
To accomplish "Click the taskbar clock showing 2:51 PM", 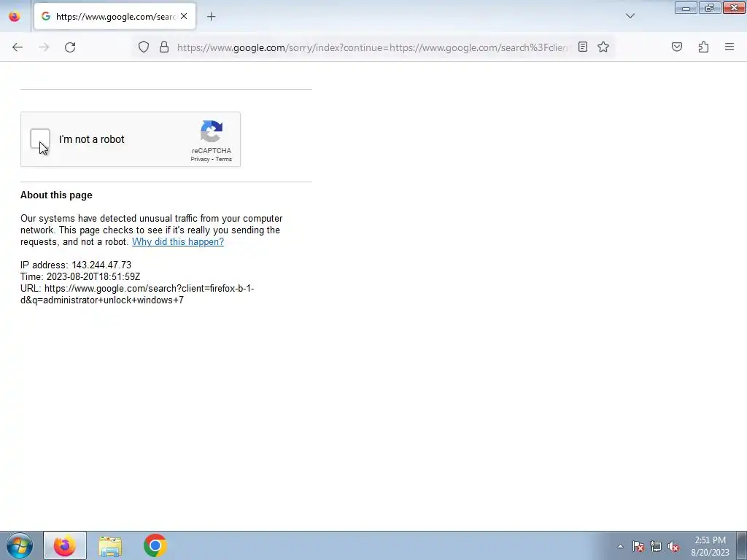I will coord(710,546).
